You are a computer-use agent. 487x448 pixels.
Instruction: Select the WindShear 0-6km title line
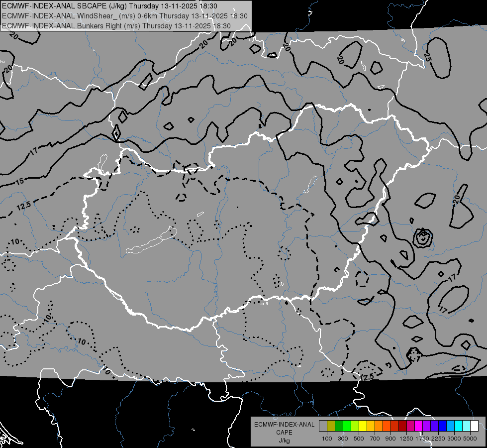click(125, 16)
